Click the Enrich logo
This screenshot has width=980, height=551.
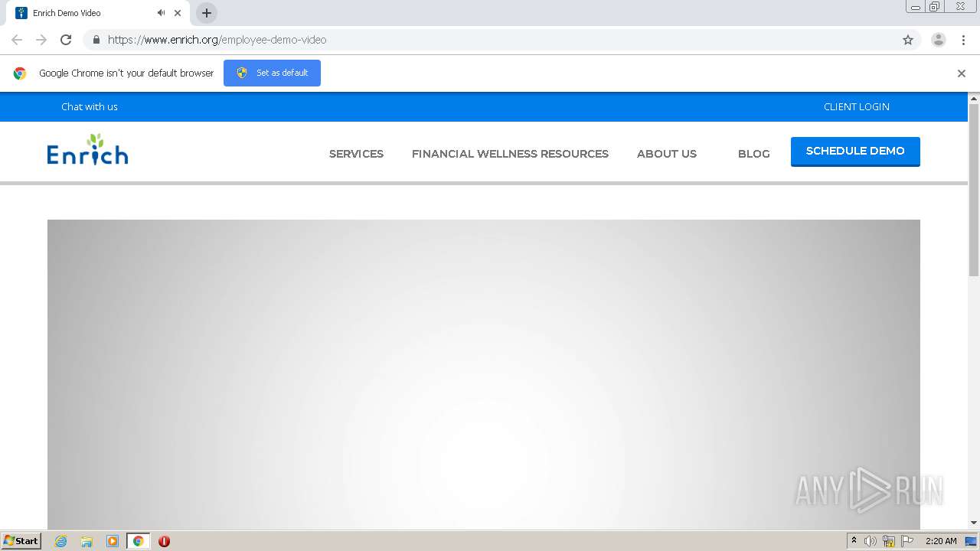point(87,150)
